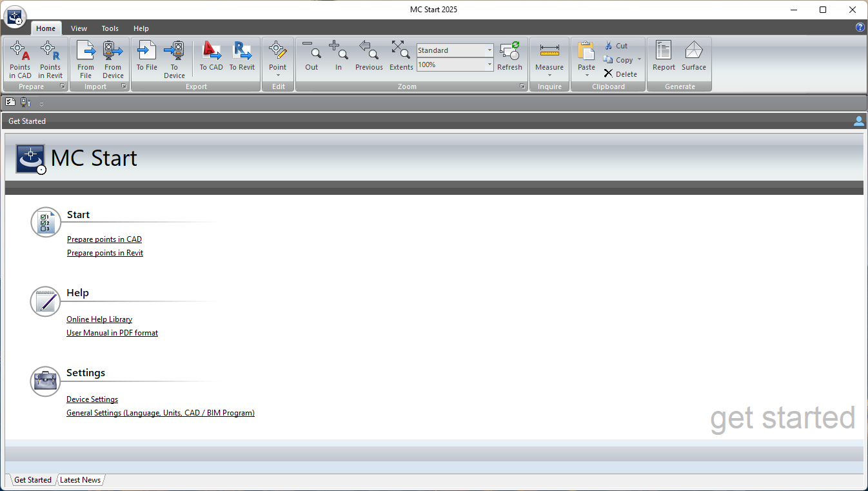Screen dimensions: 868x491
Task: Open Prepare points in Revit link
Action: point(105,253)
